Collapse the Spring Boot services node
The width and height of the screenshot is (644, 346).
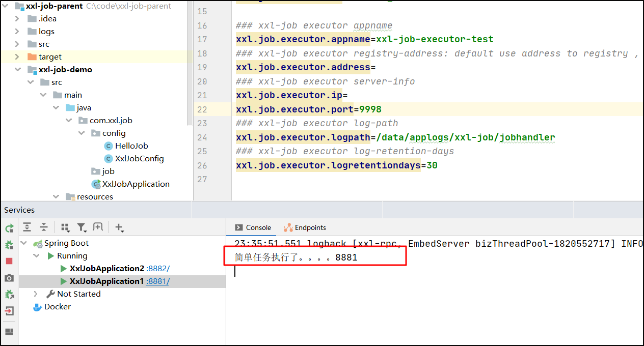point(24,243)
